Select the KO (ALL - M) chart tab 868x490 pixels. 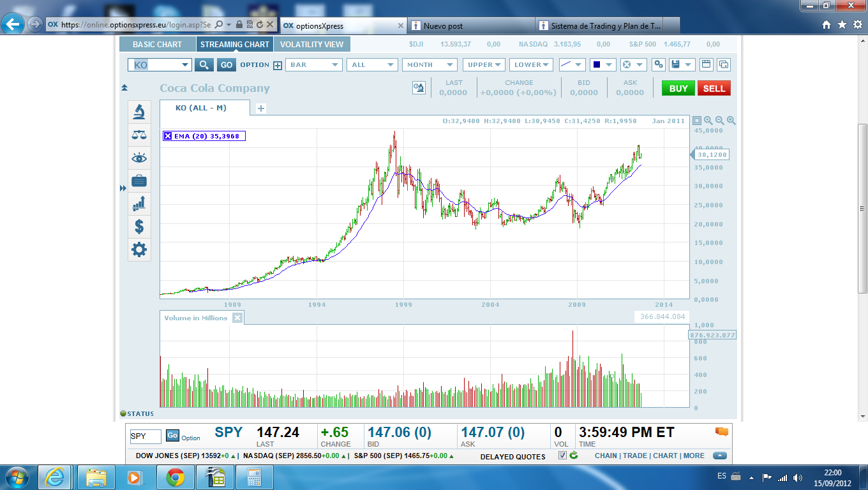pyautogui.click(x=205, y=108)
